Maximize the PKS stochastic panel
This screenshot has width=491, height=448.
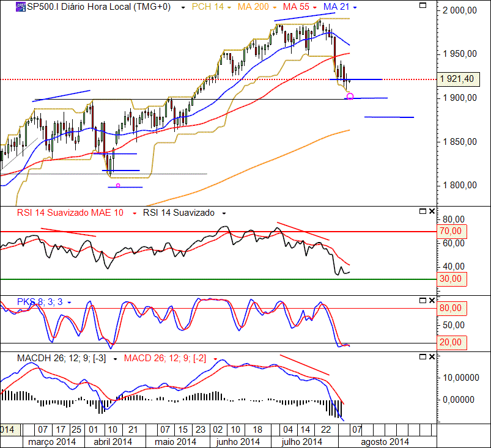point(423,301)
